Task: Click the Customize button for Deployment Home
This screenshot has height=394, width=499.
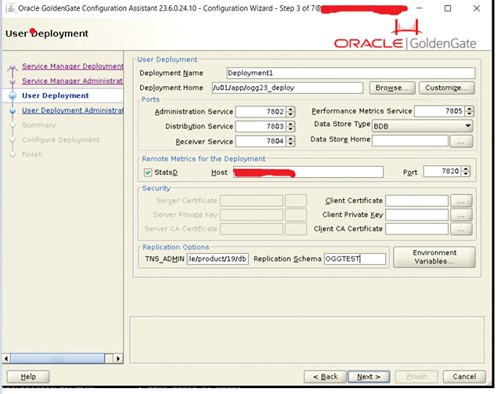Action: [x=447, y=88]
